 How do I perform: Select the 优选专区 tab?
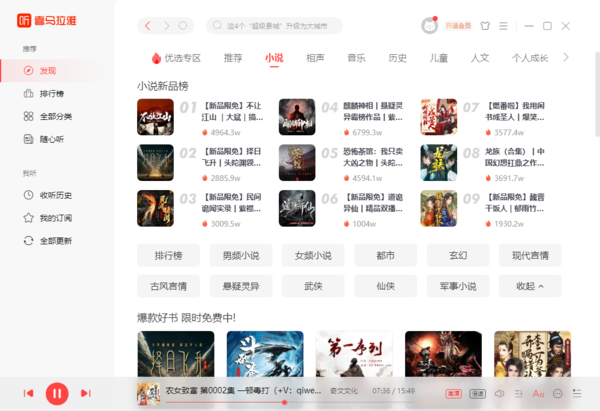coord(176,58)
